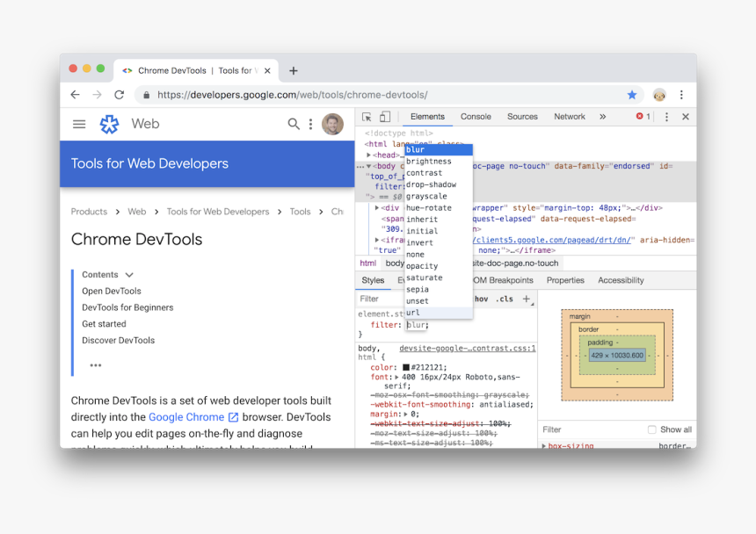Screen dimensions: 756x534
Task: Select the html breadcrumb in DOM path
Action: tap(367, 263)
